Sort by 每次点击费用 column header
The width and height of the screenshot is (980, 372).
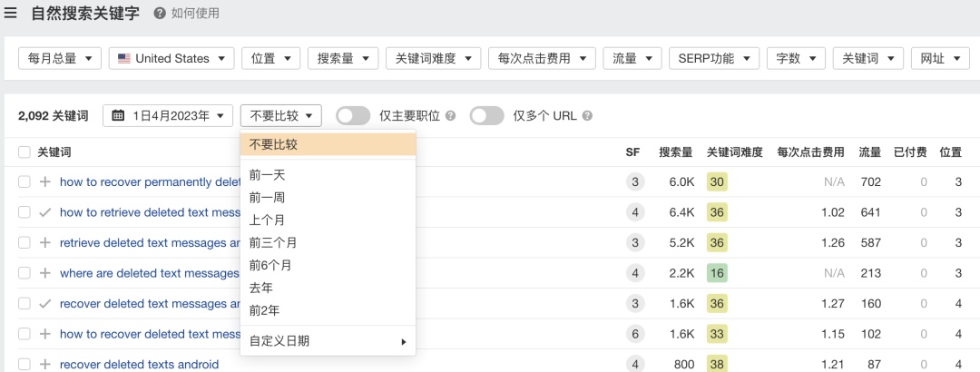(x=810, y=152)
